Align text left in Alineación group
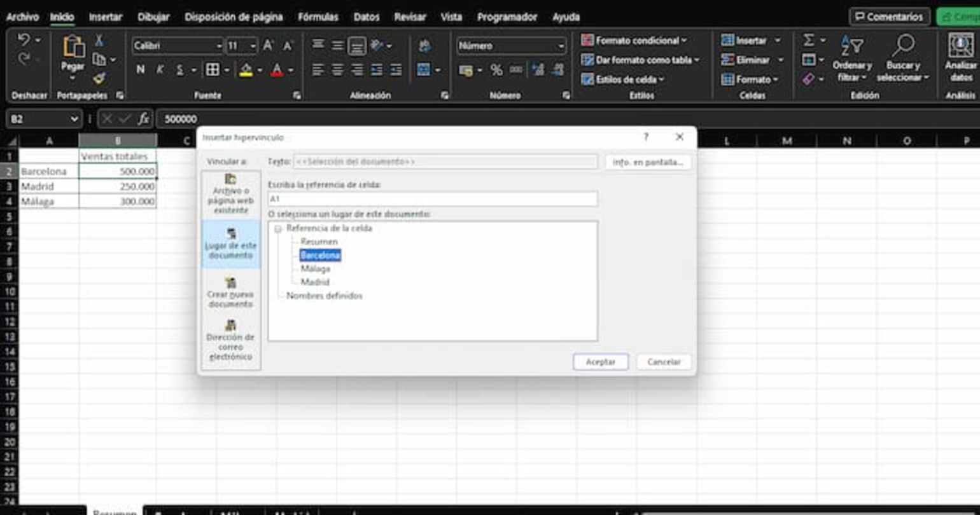Image resolution: width=980 pixels, height=515 pixels. [319, 70]
